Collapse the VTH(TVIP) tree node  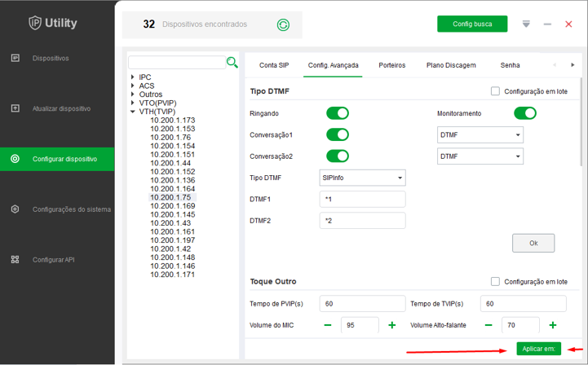(x=133, y=112)
